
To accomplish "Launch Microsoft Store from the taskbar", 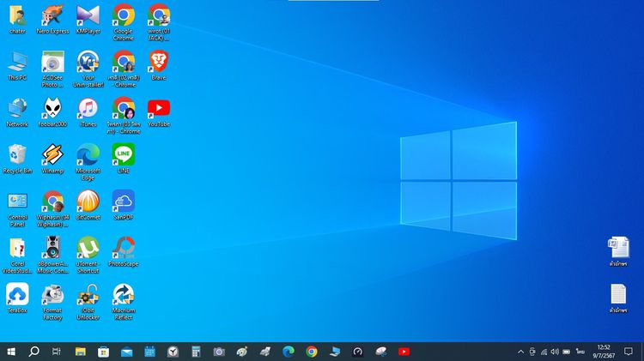I will click(104, 352).
